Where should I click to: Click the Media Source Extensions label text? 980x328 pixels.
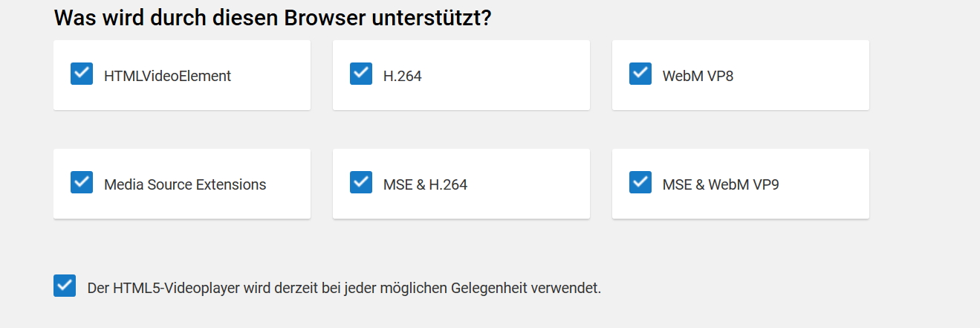tap(185, 184)
